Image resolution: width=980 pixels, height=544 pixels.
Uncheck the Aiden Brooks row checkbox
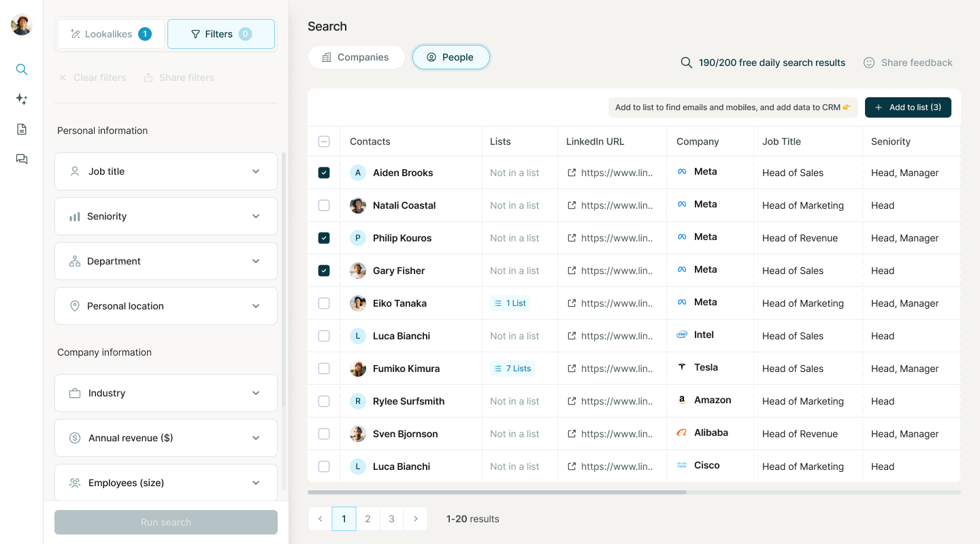click(324, 173)
